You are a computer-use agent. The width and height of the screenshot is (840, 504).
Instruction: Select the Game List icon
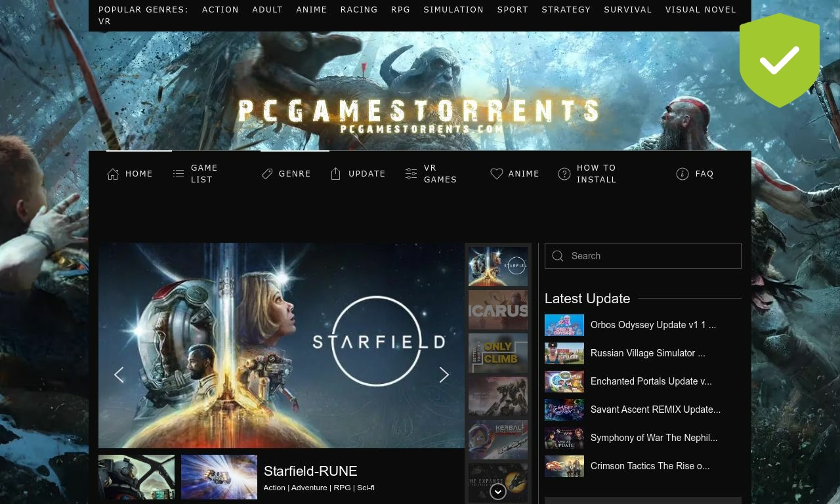178,173
